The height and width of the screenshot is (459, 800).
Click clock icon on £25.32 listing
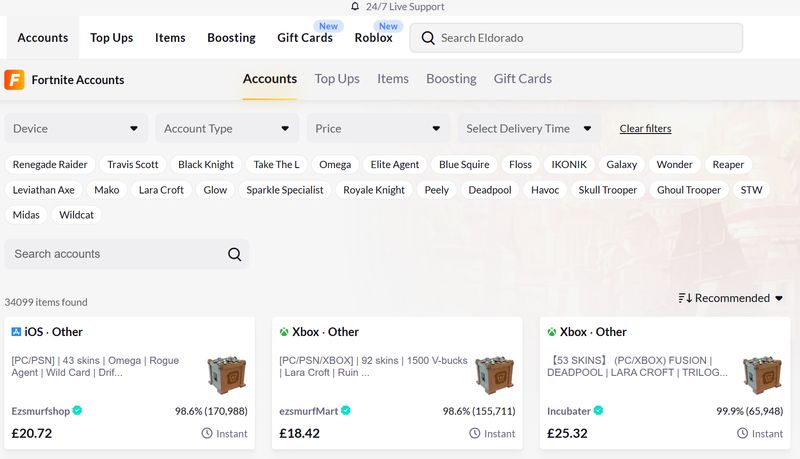pyautogui.click(x=742, y=434)
